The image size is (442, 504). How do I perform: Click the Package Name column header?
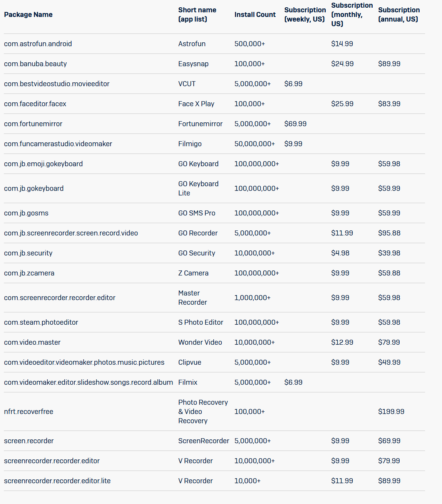pyautogui.click(x=28, y=15)
